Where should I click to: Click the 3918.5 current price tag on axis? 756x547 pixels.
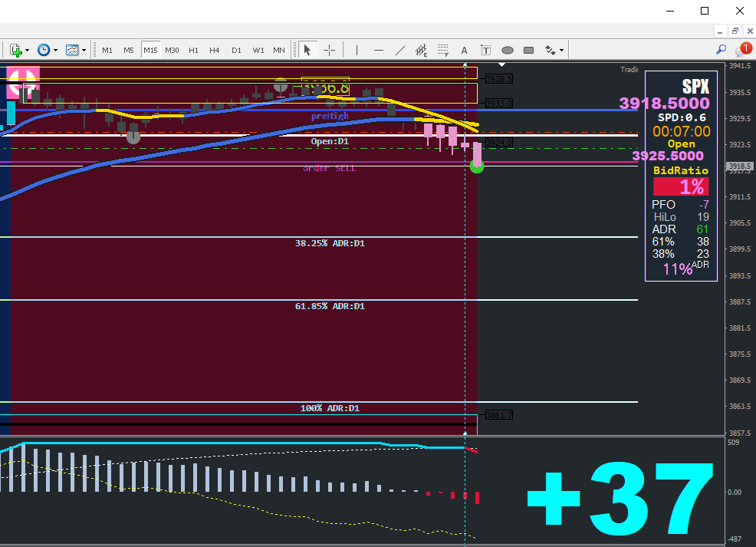(x=740, y=166)
